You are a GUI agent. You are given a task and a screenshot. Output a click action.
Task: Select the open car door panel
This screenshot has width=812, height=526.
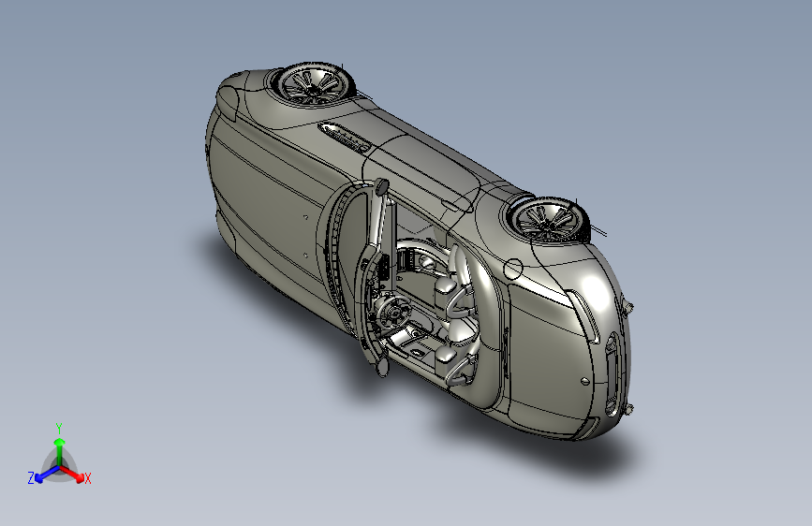pos(376,277)
